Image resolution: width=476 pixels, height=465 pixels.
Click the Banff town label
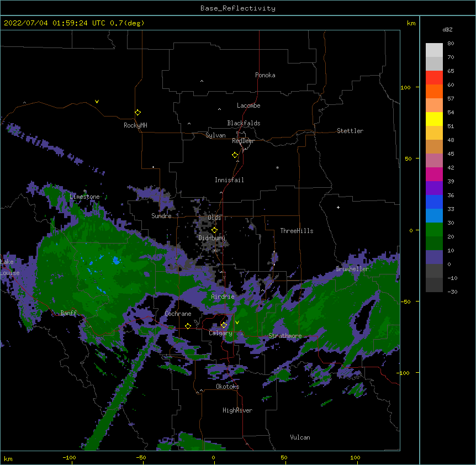point(68,313)
